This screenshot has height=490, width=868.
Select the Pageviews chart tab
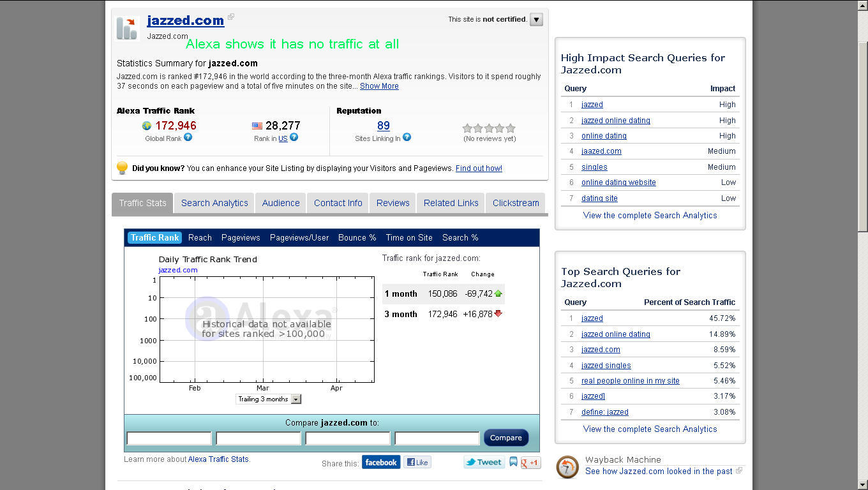click(241, 237)
